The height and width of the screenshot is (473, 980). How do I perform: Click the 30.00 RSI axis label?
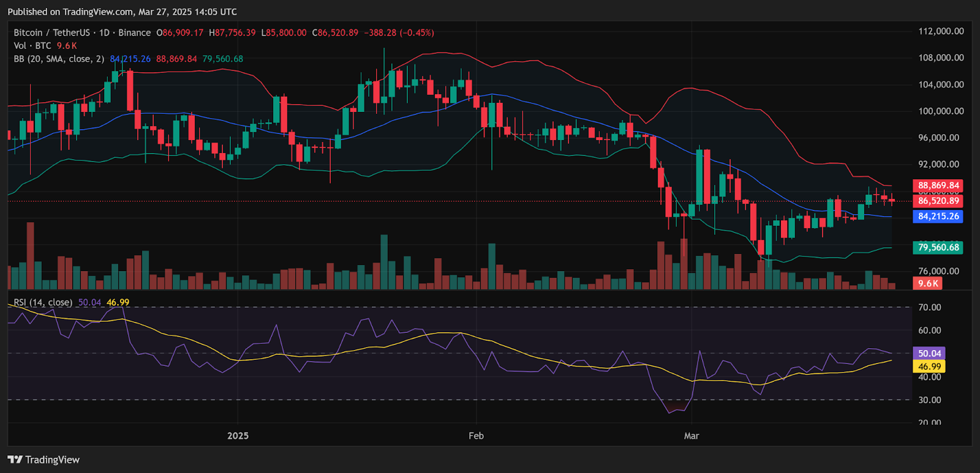(x=930, y=400)
